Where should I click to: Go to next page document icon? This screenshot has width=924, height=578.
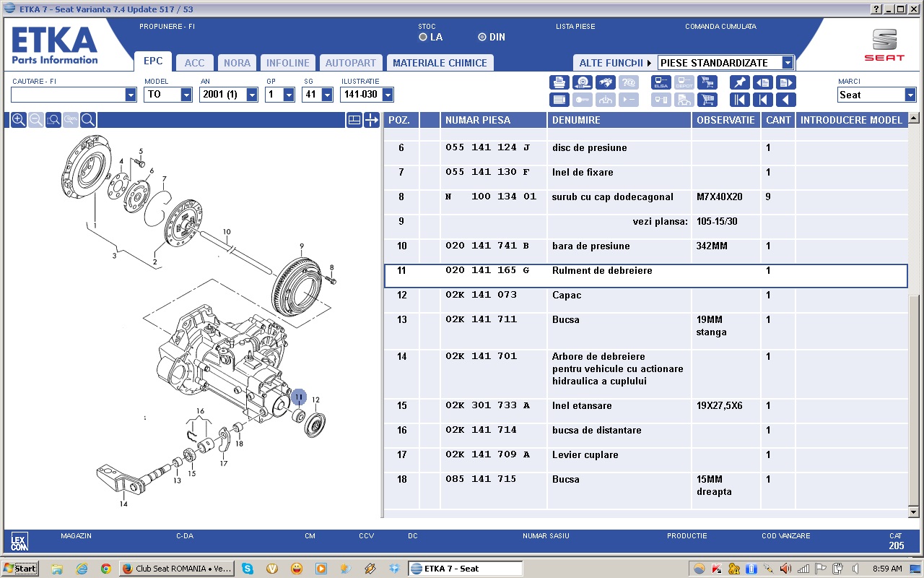point(786,82)
